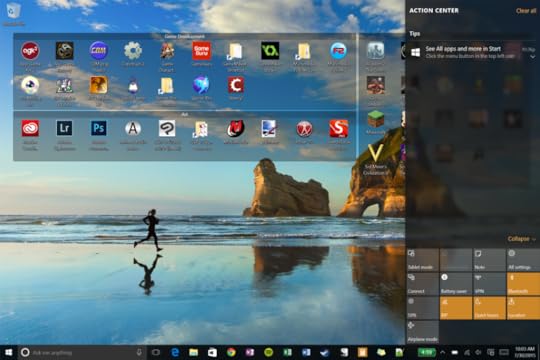Open the Note quick action

pos(489,259)
